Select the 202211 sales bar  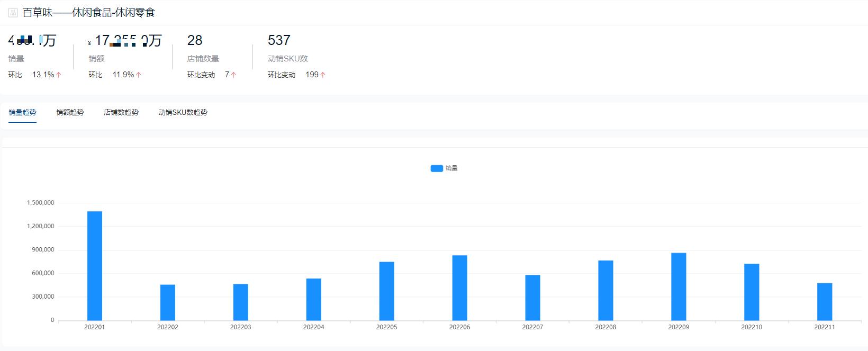click(x=825, y=302)
